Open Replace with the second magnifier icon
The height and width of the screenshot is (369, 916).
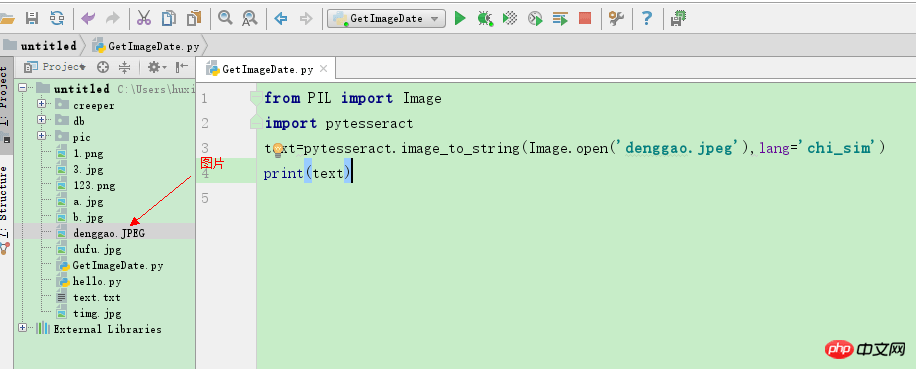click(250, 19)
